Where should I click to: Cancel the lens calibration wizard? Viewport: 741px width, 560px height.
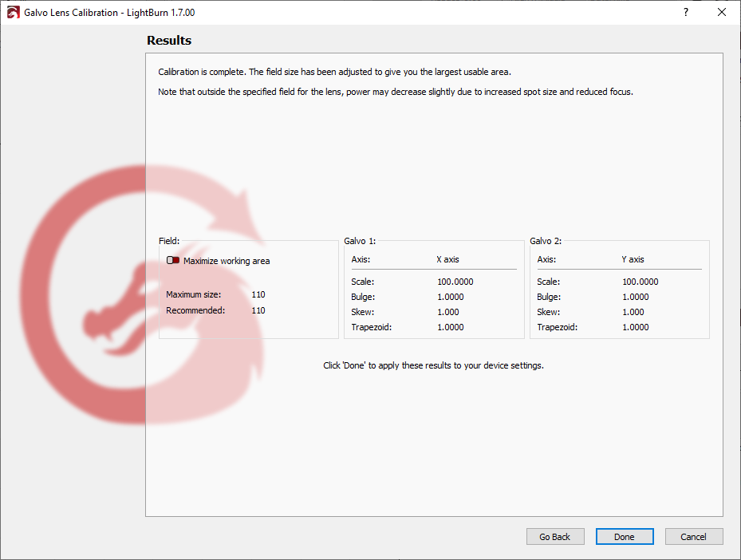(693, 537)
